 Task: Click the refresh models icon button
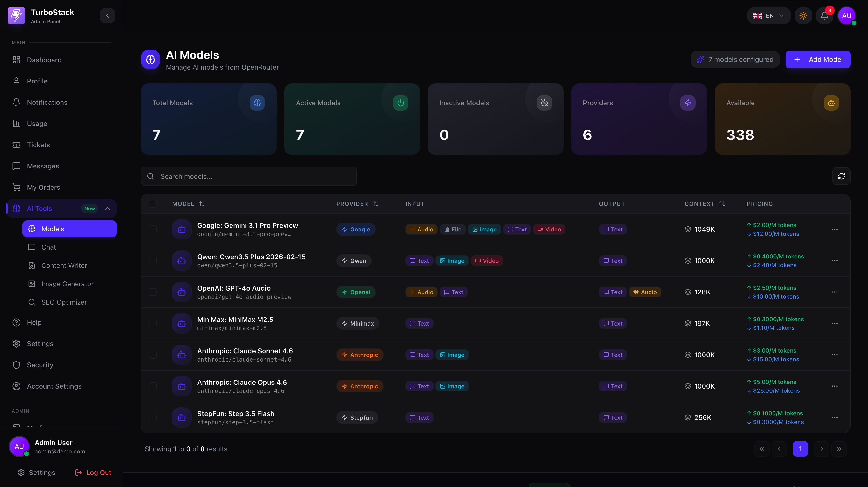(x=841, y=176)
